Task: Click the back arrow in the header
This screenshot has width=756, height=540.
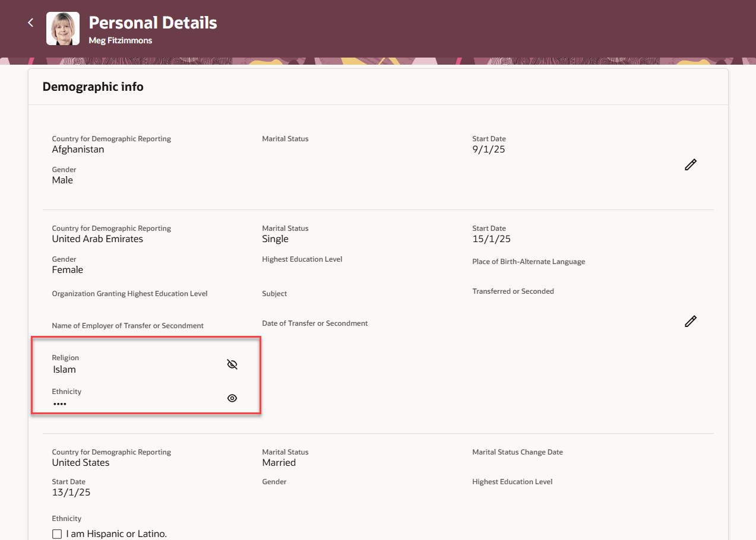Action: pos(31,23)
